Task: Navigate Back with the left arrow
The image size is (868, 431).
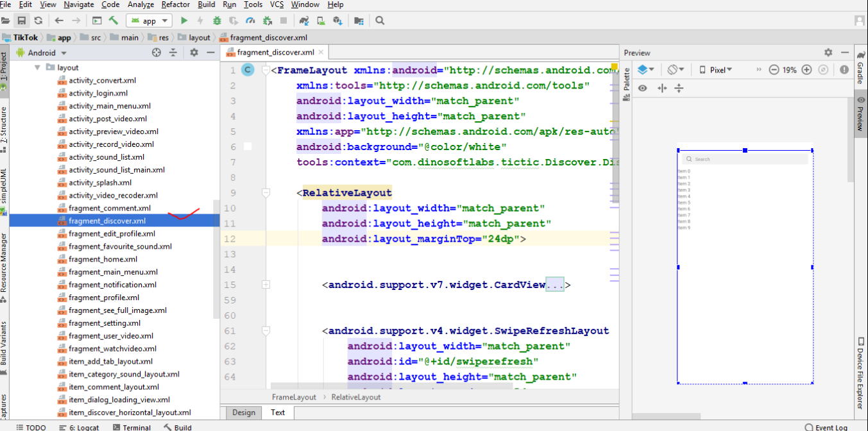Action: (59, 21)
